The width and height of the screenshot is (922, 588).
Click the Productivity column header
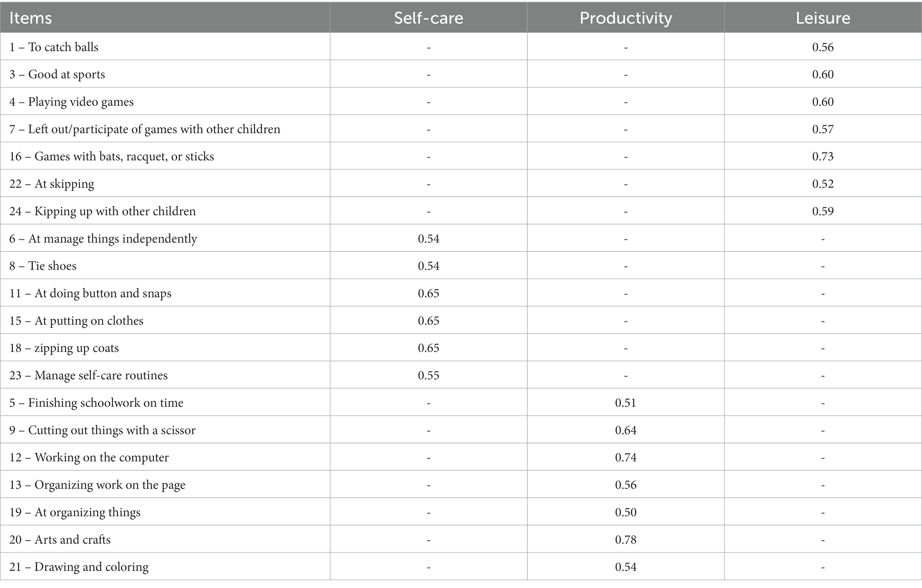pyautogui.click(x=625, y=18)
